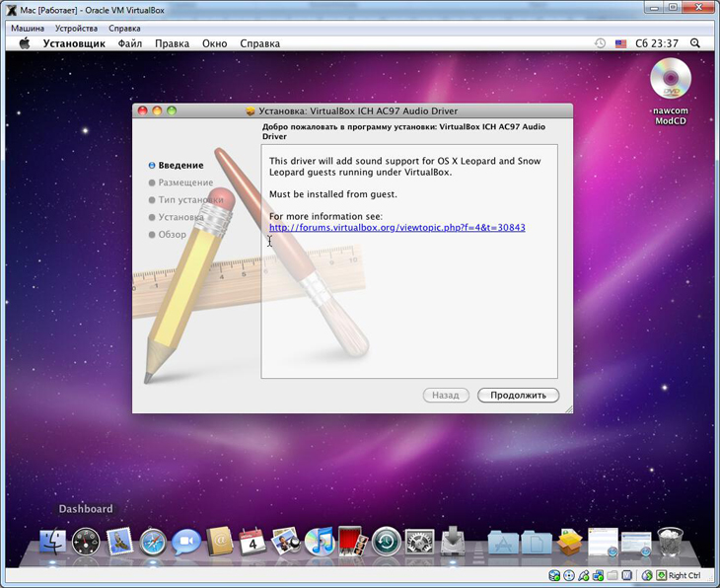The height and width of the screenshot is (588, 720).
Task: Open the Окно menu
Action: (214, 43)
